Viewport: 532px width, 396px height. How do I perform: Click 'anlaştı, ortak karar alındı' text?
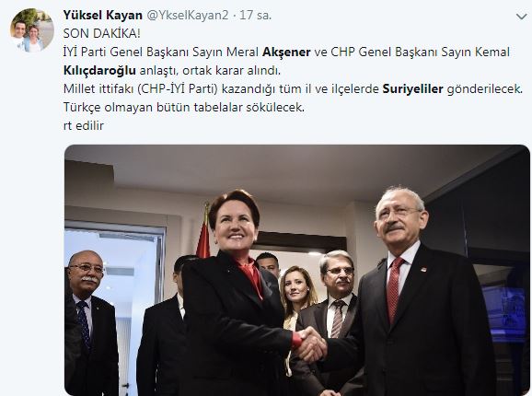(x=210, y=71)
